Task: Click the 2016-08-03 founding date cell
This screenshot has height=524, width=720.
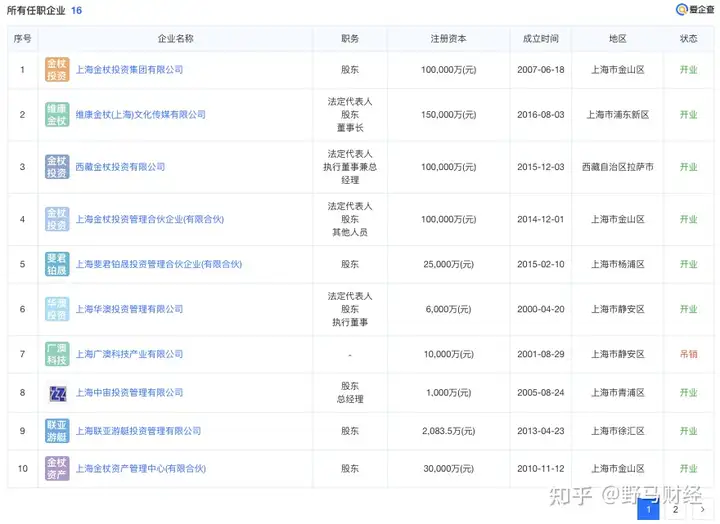Action: tap(540, 114)
